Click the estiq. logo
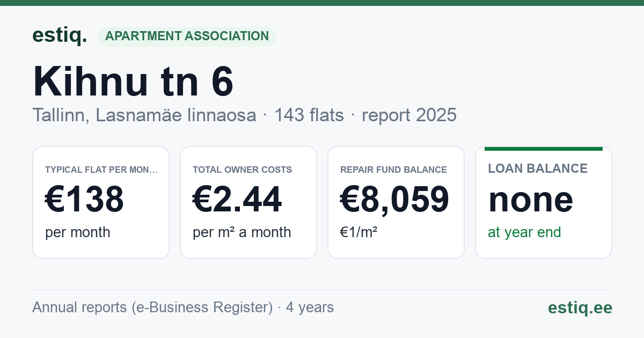Screen dimensions: 644x338 point(60,35)
